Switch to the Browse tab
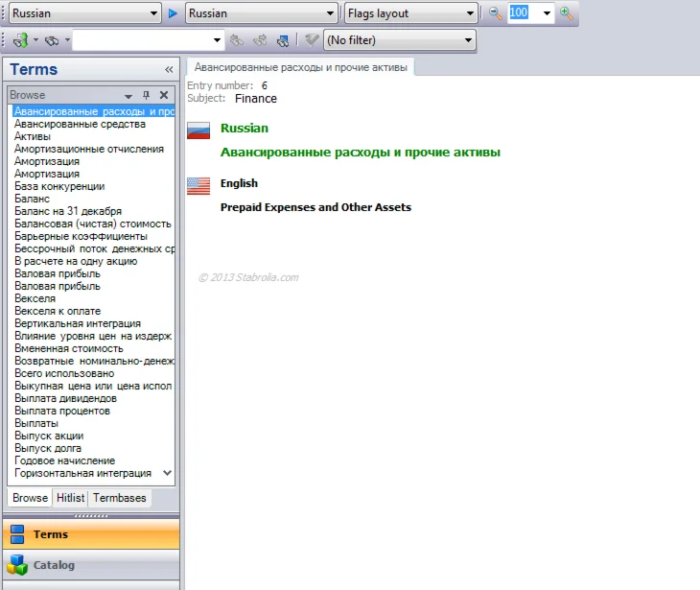The height and width of the screenshot is (590, 700). tap(30, 498)
